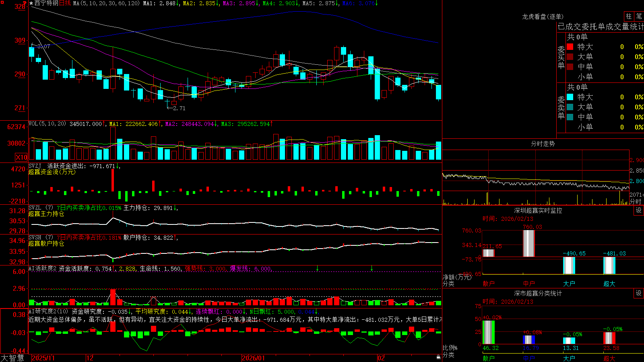
Task: Click the -481.03 超大 bar in 实时监控
Action: [x=609, y=265]
